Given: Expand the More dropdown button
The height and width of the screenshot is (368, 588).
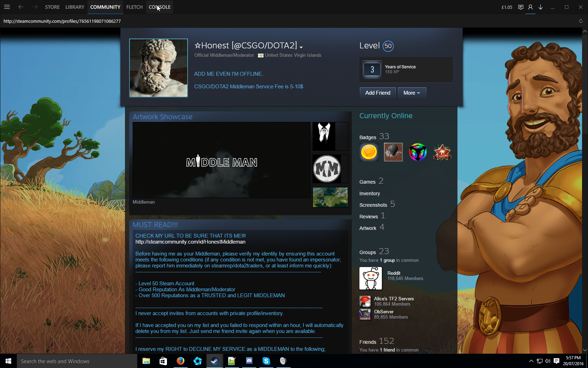Looking at the screenshot, I should (412, 93).
